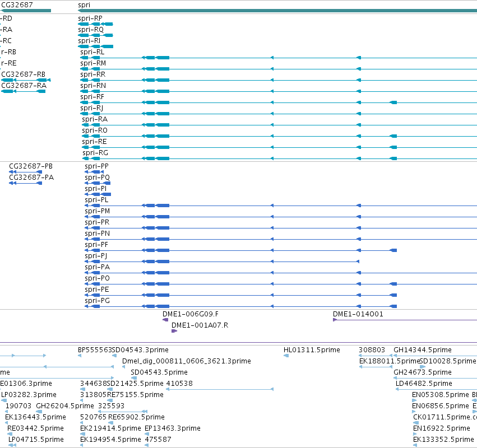Click the EN16922.5prime EST label
The height and width of the screenshot is (448, 477).
coord(442,428)
